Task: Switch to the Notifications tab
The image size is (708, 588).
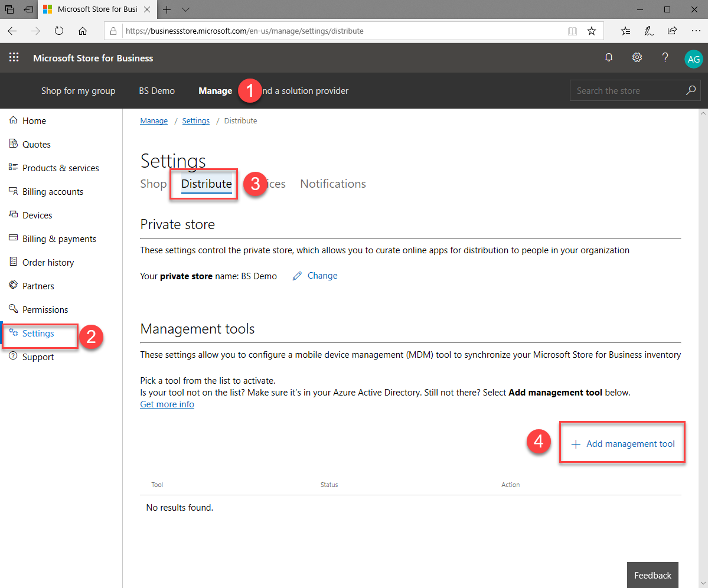Action: pos(333,184)
